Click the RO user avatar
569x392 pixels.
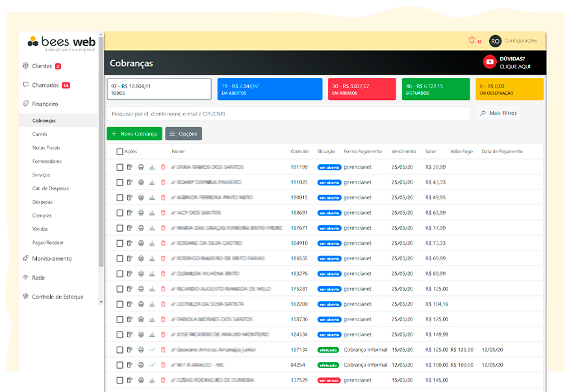[x=495, y=41]
